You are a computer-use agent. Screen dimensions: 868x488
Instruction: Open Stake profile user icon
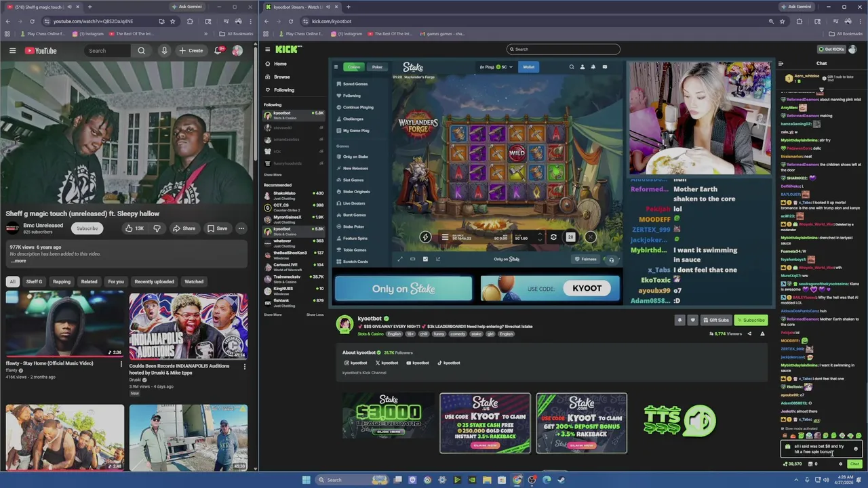(x=583, y=66)
